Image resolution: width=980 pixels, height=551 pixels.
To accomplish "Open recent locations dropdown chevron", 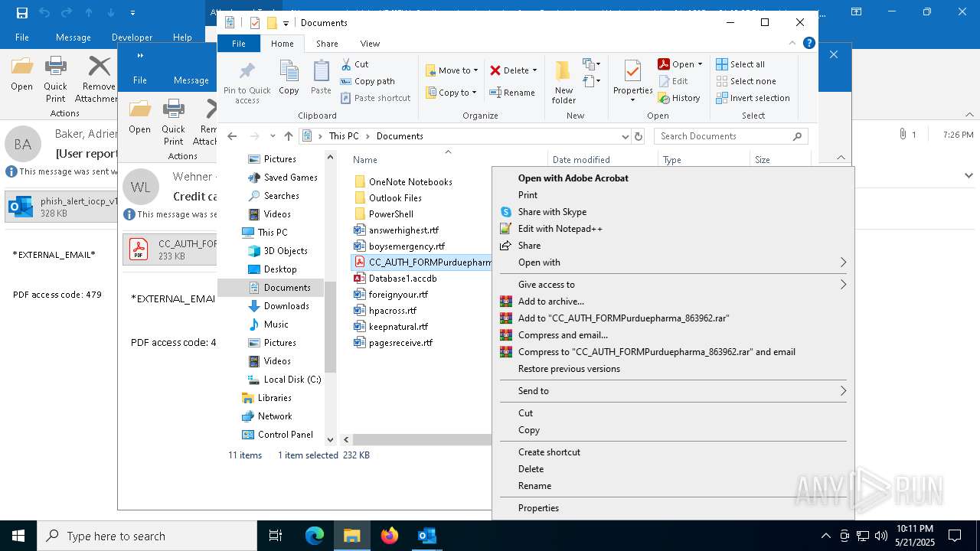I will pos(273,136).
